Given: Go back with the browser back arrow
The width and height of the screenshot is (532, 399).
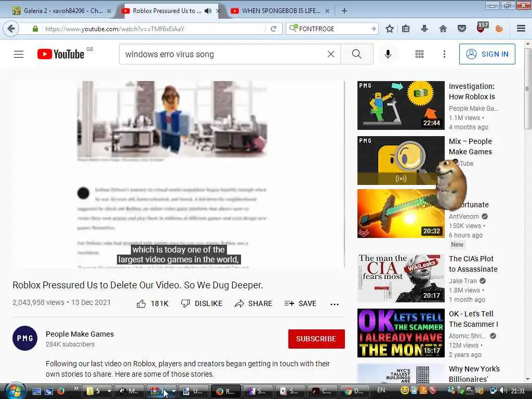Looking at the screenshot, I should 11,29.
